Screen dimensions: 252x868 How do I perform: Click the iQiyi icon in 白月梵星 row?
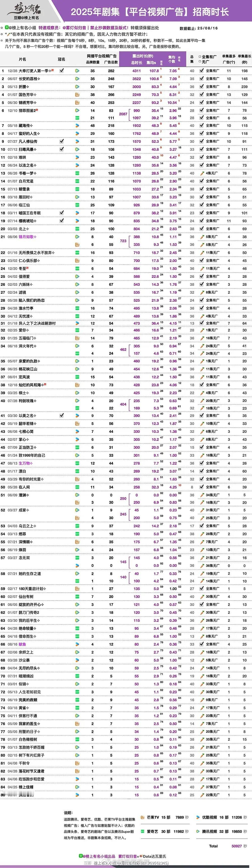[x=77, y=181]
